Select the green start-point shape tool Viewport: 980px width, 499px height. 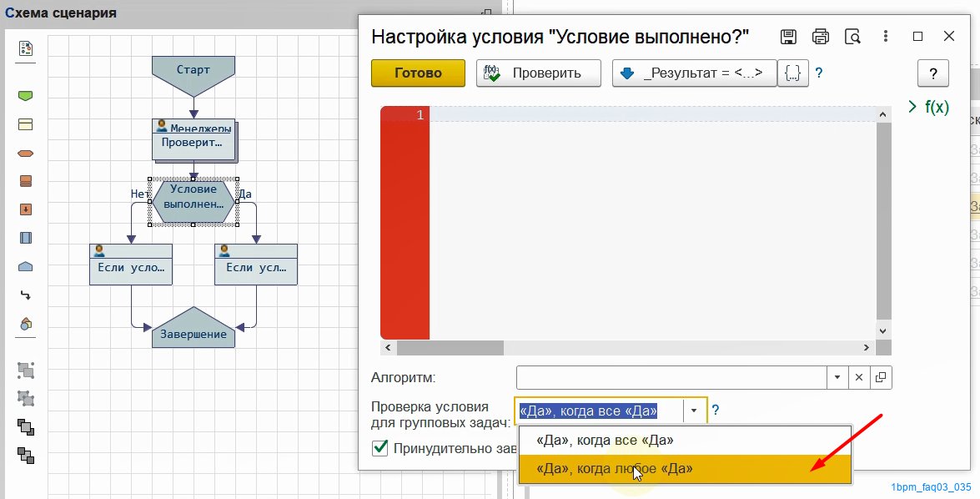25,96
